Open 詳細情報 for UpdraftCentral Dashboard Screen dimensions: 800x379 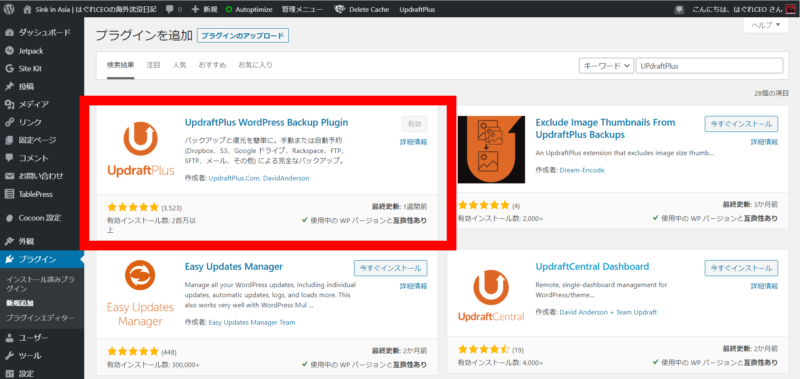click(764, 287)
